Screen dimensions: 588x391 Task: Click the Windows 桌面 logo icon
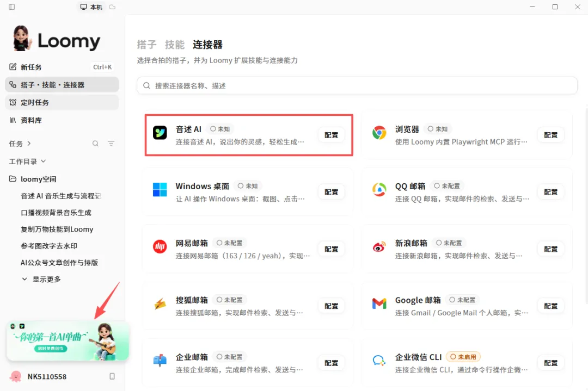click(x=160, y=189)
